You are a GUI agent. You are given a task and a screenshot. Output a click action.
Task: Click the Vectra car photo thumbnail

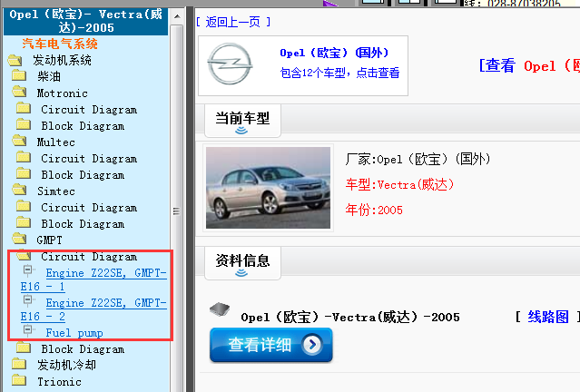(x=268, y=188)
